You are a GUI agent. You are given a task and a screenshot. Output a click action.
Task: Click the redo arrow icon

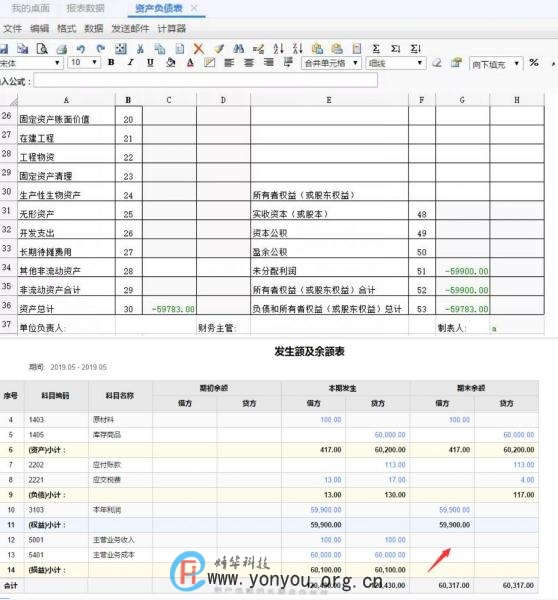click(x=101, y=49)
